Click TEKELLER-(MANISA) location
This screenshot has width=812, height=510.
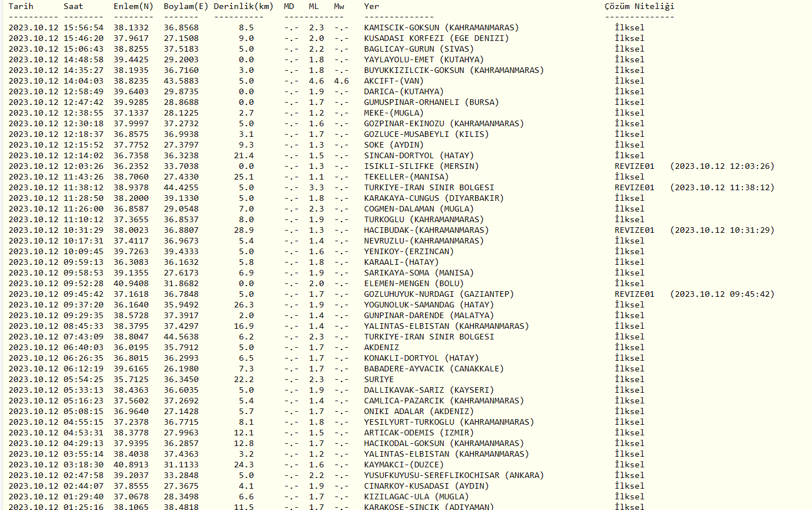[x=407, y=177]
